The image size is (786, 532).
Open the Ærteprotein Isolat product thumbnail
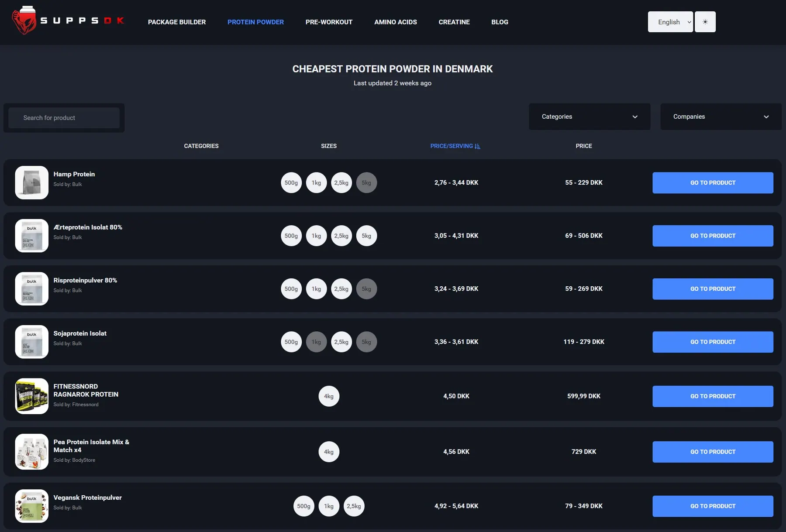click(x=32, y=236)
